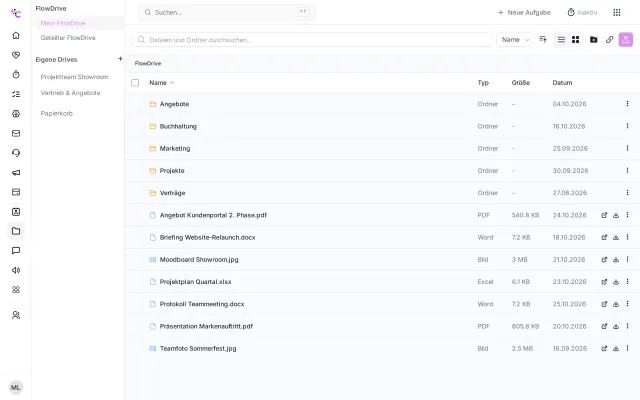This screenshot has width=640, height=400.
Task: Open file Moodboard Showroom.jpg
Action: [x=199, y=260]
